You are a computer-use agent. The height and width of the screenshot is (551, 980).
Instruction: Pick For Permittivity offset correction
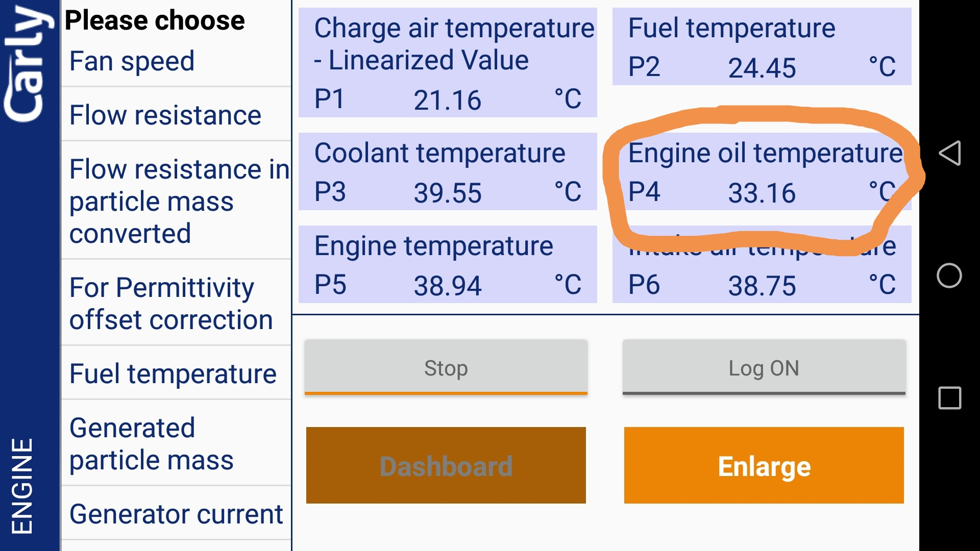(176, 304)
